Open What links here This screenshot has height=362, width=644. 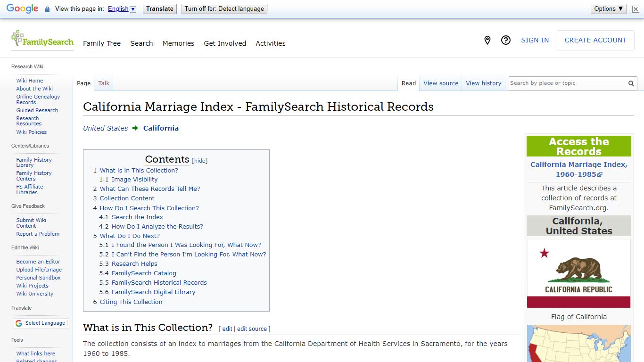36,354
